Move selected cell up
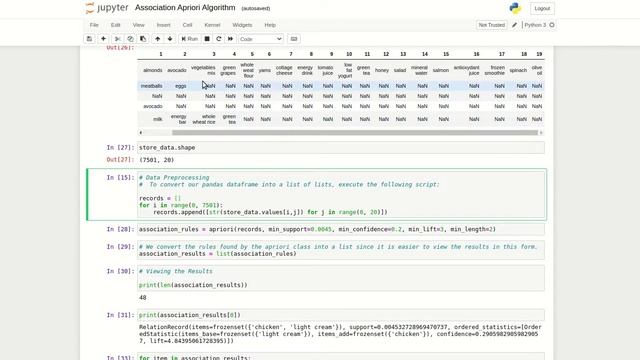This screenshot has height=360, width=640. 158,39
